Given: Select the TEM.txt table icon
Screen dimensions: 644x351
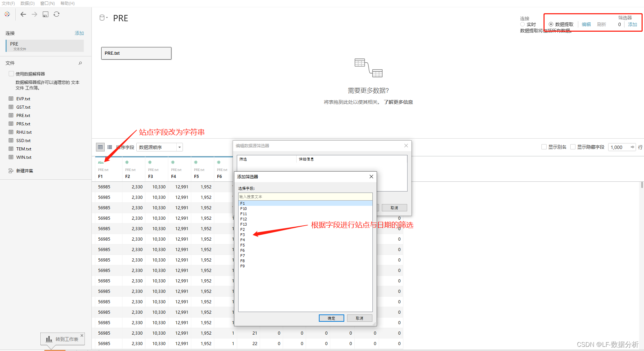Looking at the screenshot, I should pyautogui.click(x=11, y=149).
